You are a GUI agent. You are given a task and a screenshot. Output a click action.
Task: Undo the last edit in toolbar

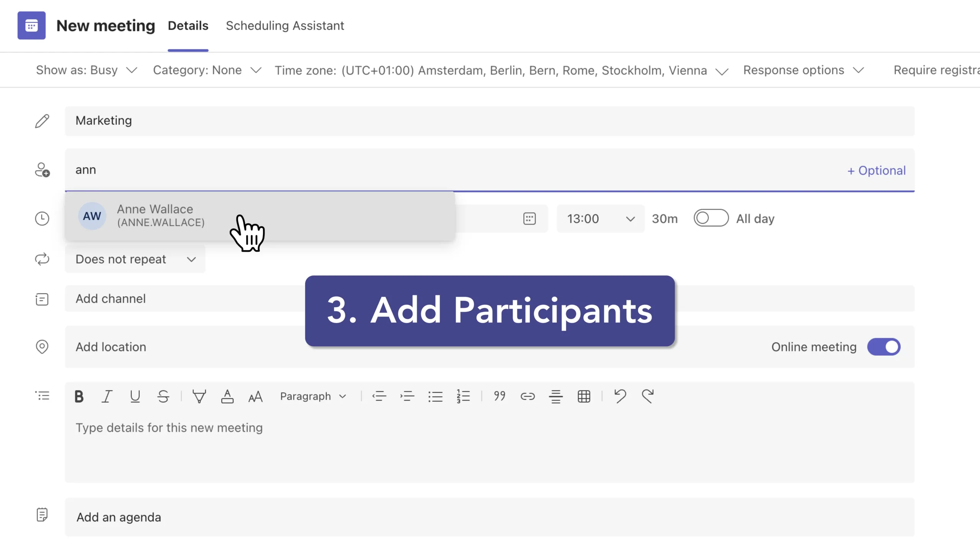point(620,396)
